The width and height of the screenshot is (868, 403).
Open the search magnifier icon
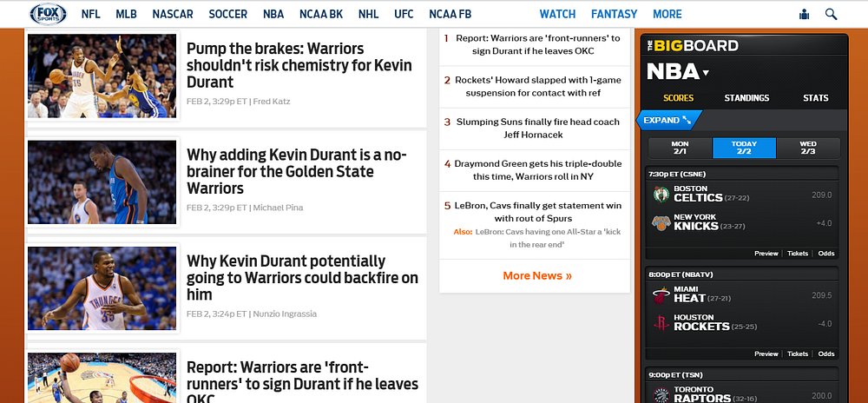(831, 15)
